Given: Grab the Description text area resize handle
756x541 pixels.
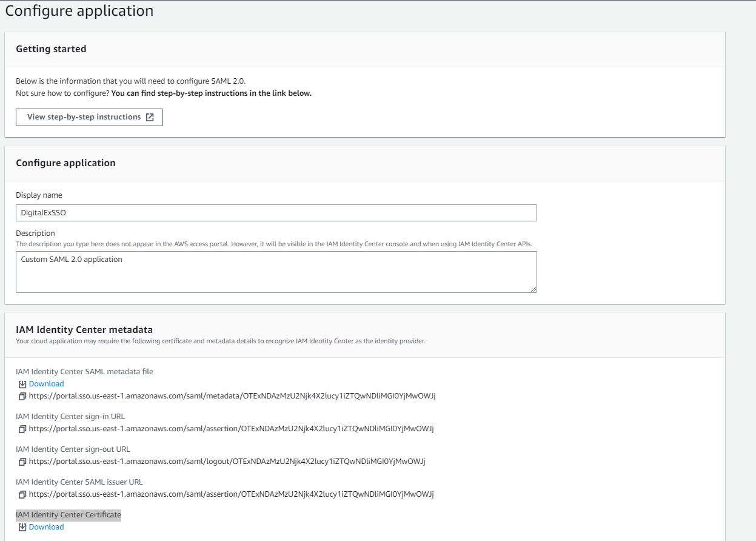Looking at the screenshot, I should coord(534,289).
